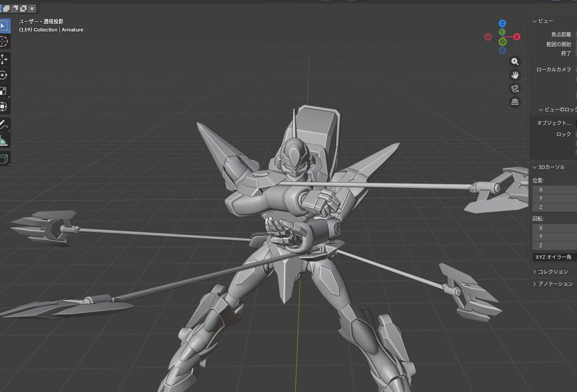
Task: Click the オブジェクト... label
Action: tap(554, 123)
